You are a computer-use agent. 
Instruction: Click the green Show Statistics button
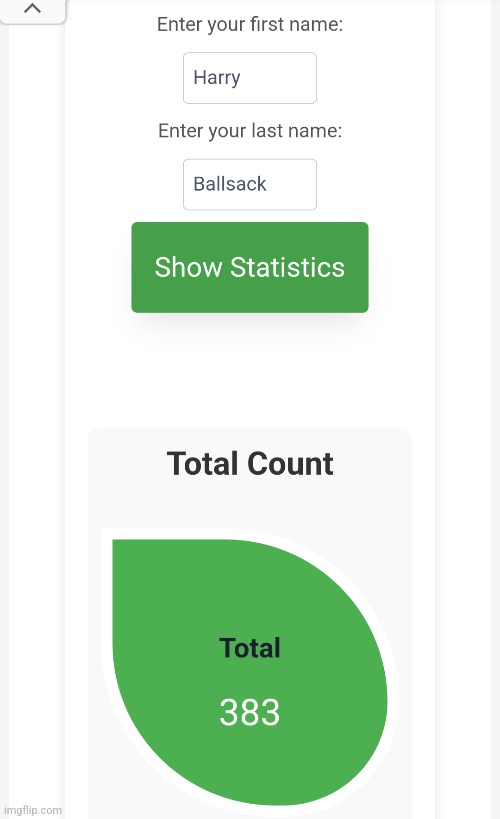click(x=250, y=267)
